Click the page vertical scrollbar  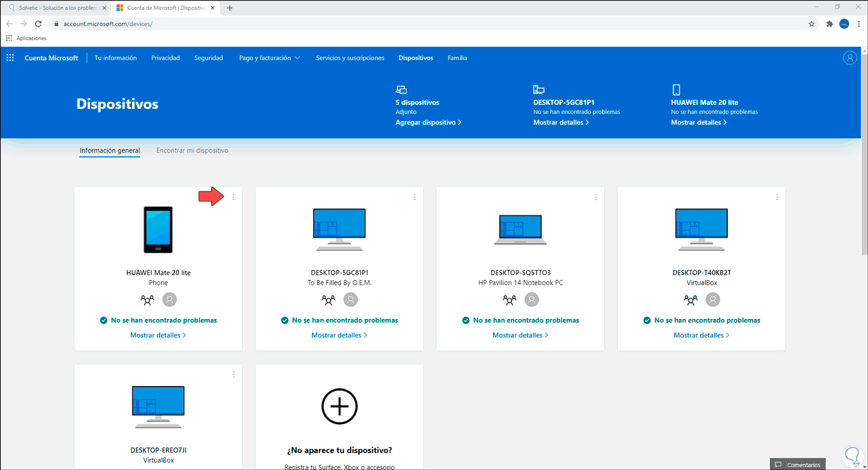point(865,153)
